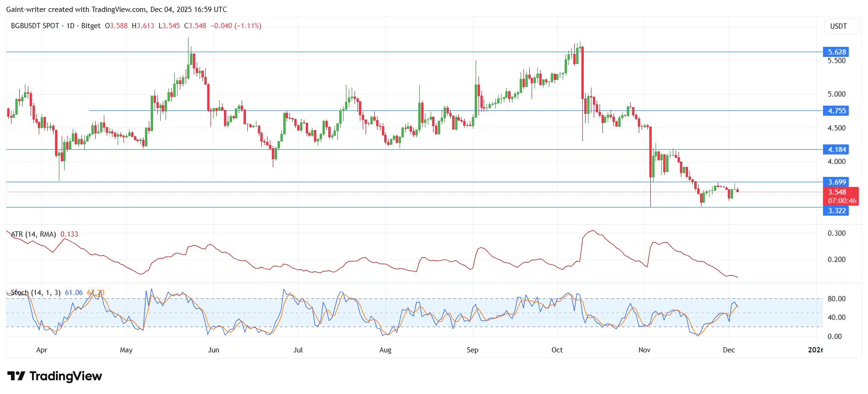This screenshot has height=394, width=868.
Task: Click the 80.00 level on Stoch scale
Action: [x=836, y=299]
